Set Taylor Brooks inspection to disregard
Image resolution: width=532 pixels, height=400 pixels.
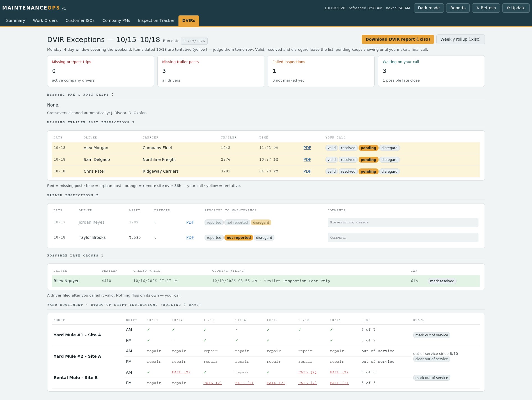264,238
